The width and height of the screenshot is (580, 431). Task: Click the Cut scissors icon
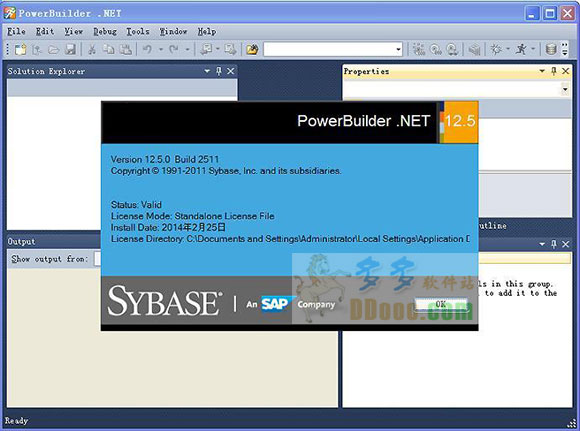click(92, 49)
